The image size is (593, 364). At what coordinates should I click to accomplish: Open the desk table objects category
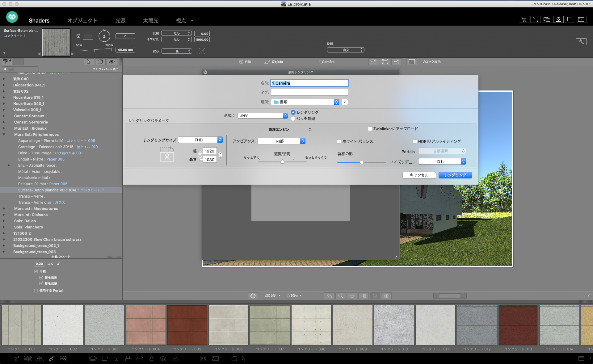(128, 358)
